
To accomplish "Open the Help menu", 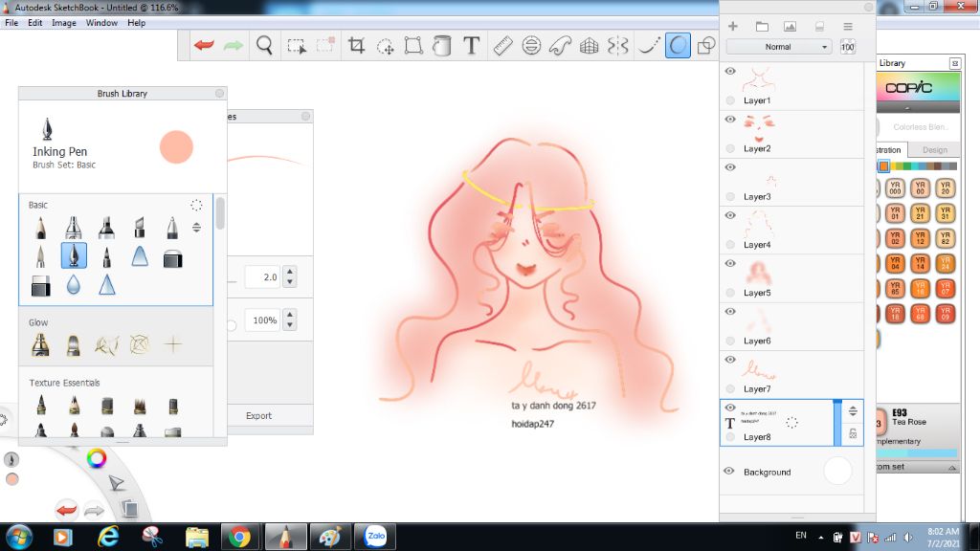I will pos(136,23).
